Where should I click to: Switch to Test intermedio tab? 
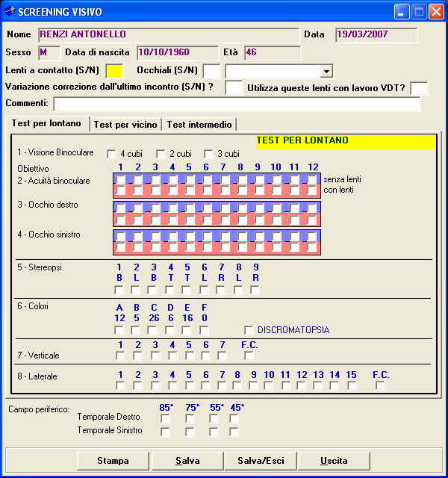tap(199, 125)
